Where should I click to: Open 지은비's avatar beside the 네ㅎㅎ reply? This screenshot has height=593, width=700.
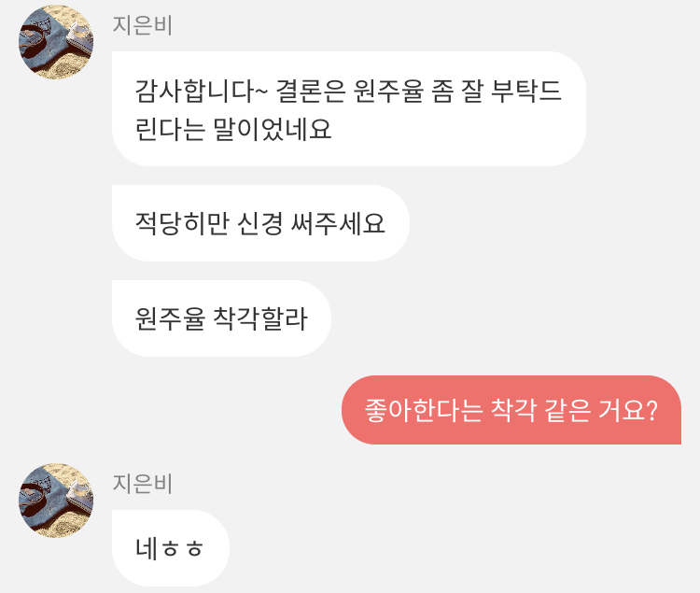pyautogui.click(x=56, y=501)
